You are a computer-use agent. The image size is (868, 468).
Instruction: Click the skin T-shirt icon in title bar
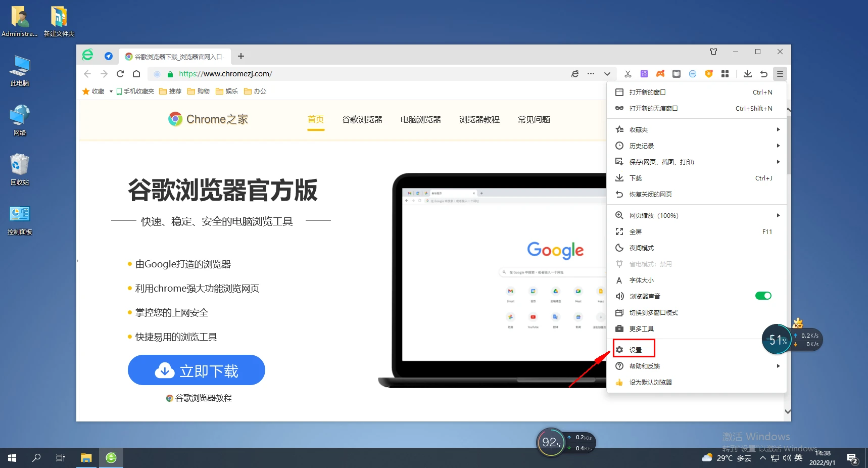713,52
